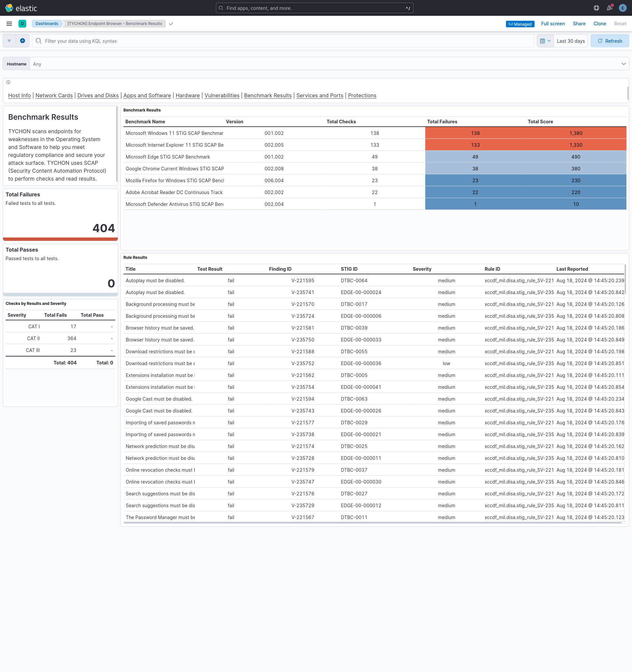The image size is (632, 672).
Task: Open the Hardware link
Action: 188,95
